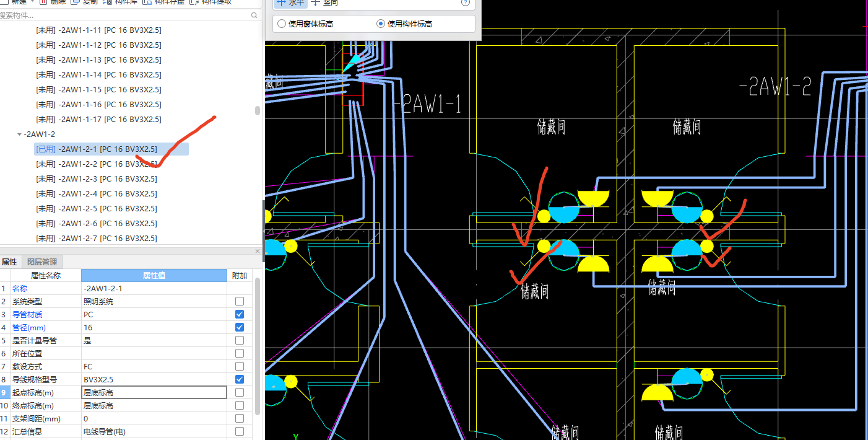Click the 是否计量导管 value 是
The height and width of the screenshot is (440, 868).
[x=154, y=340]
